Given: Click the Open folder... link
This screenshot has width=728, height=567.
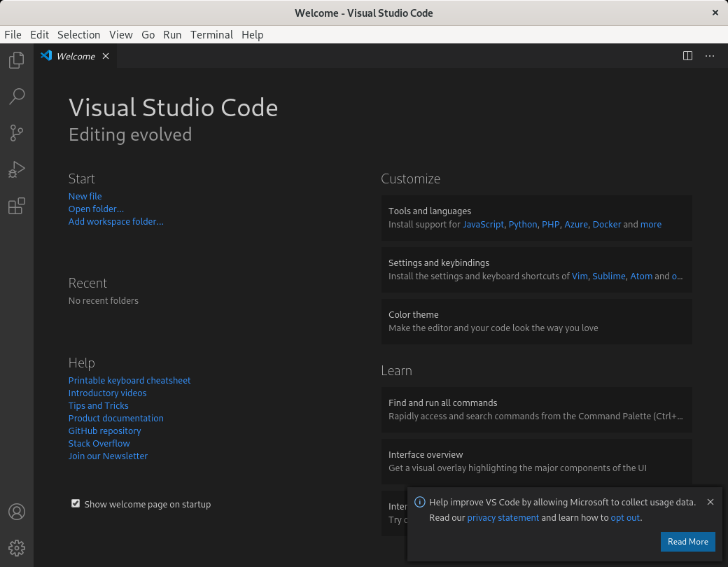Looking at the screenshot, I should (96, 209).
